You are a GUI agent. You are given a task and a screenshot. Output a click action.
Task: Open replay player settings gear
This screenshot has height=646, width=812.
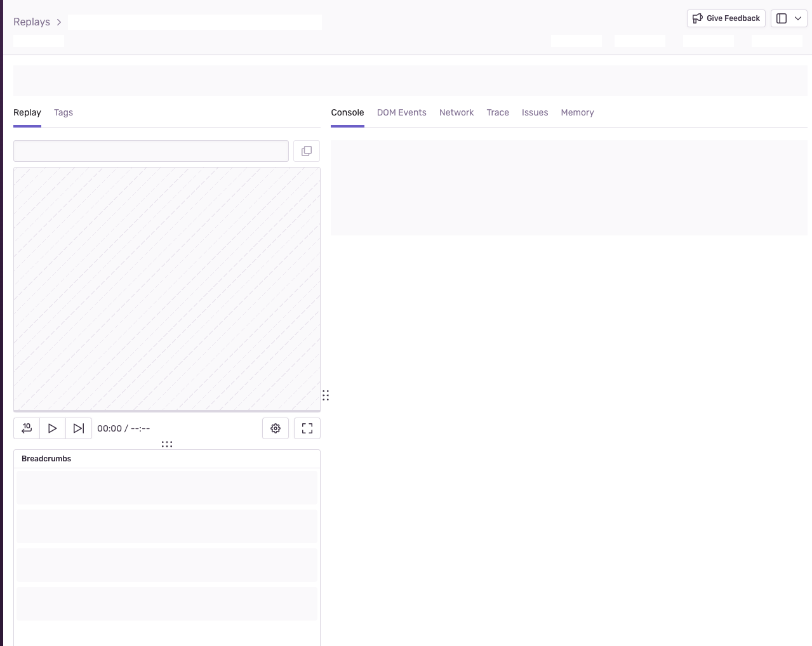tap(276, 428)
